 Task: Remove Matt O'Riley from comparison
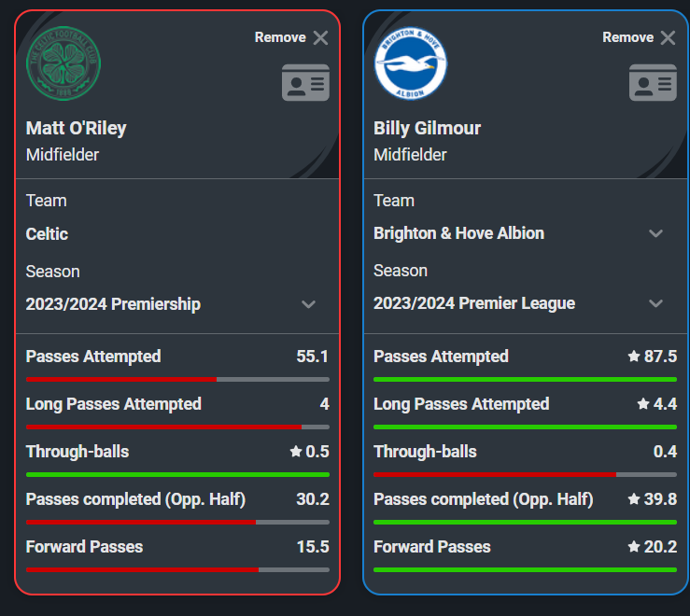[x=291, y=38]
